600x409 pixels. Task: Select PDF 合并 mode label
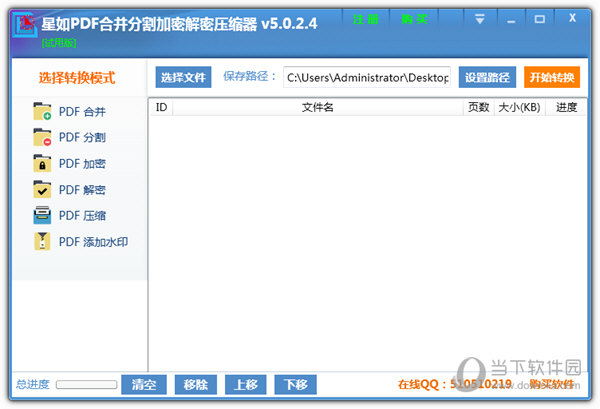(x=82, y=112)
